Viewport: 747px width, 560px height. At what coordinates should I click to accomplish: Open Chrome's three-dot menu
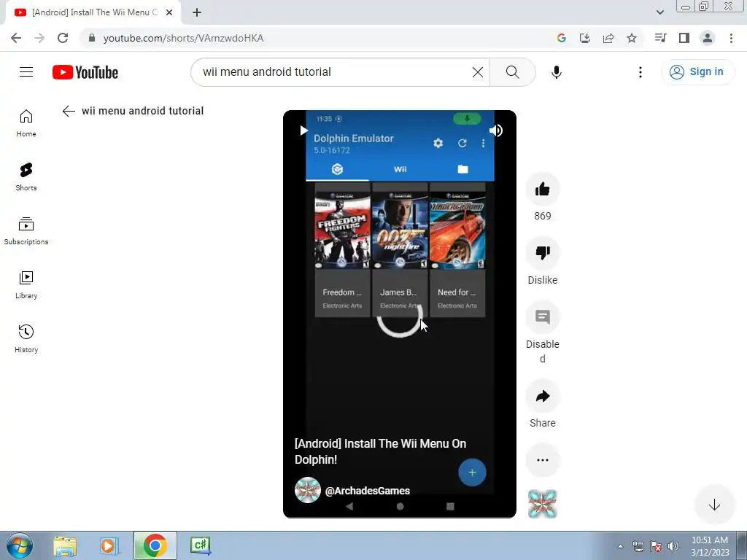click(x=731, y=38)
